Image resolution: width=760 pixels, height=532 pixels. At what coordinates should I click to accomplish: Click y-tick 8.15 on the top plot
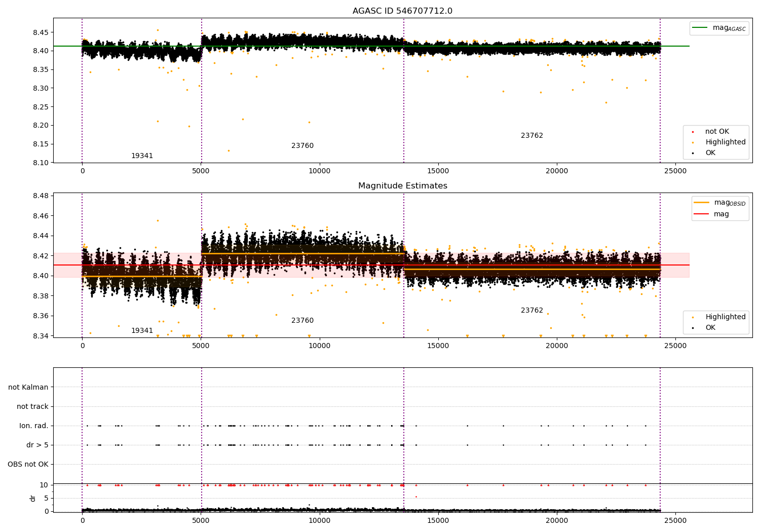click(x=41, y=144)
